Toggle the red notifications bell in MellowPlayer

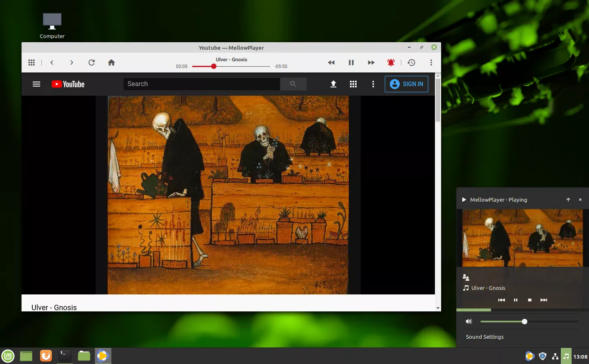point(391,62)
